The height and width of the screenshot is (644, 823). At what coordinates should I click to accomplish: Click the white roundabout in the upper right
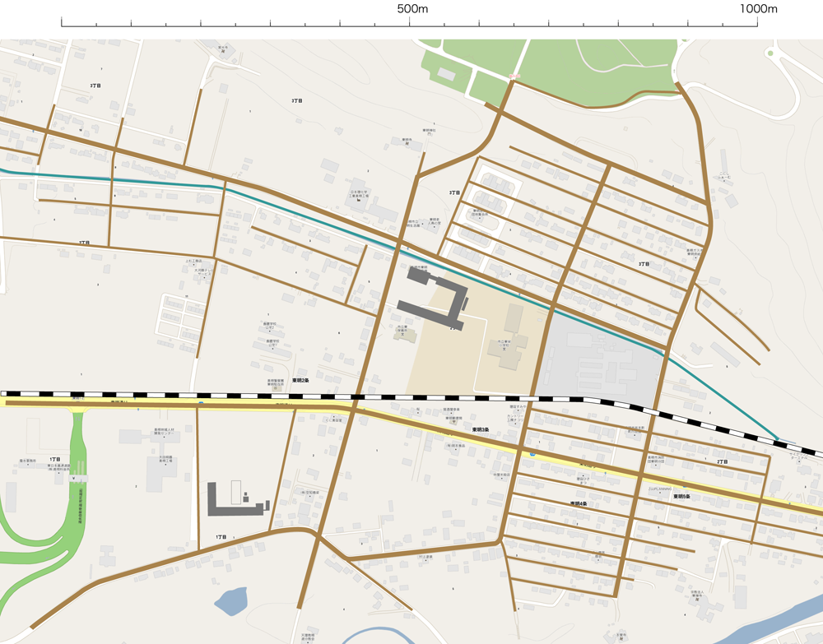[770, 53]
